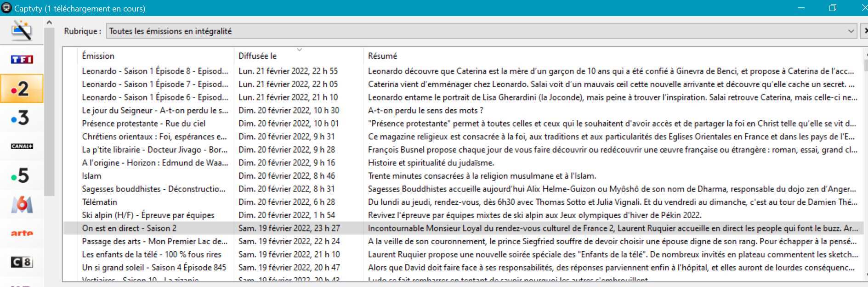Select A l'origine - Horizon row

[463, 163]
